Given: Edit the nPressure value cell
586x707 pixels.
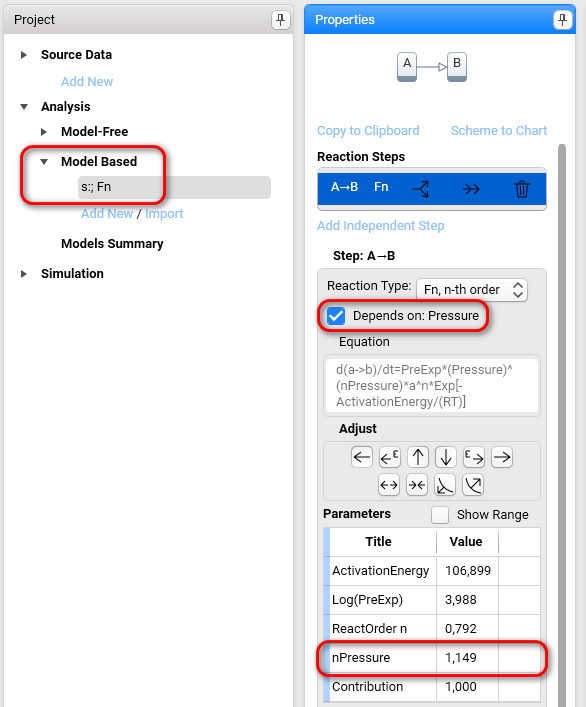Looking at the screenshot, I should [467, 658].
